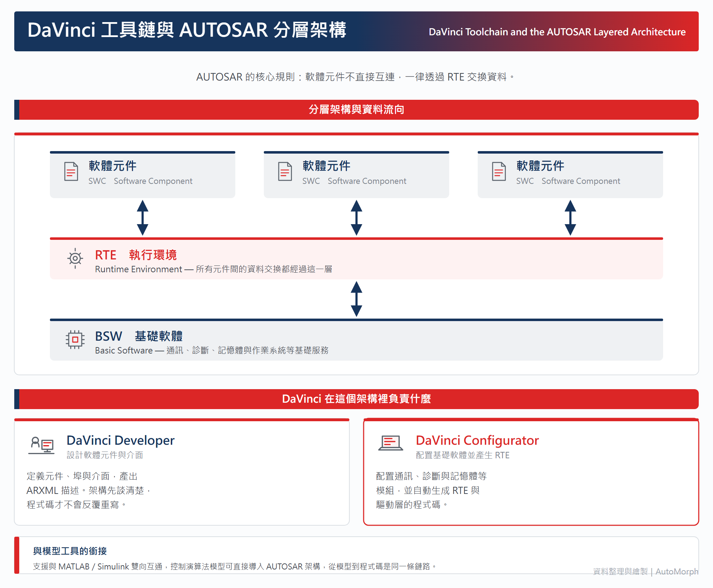Click the document icon in the right SWC card

[x=499, y=171]
